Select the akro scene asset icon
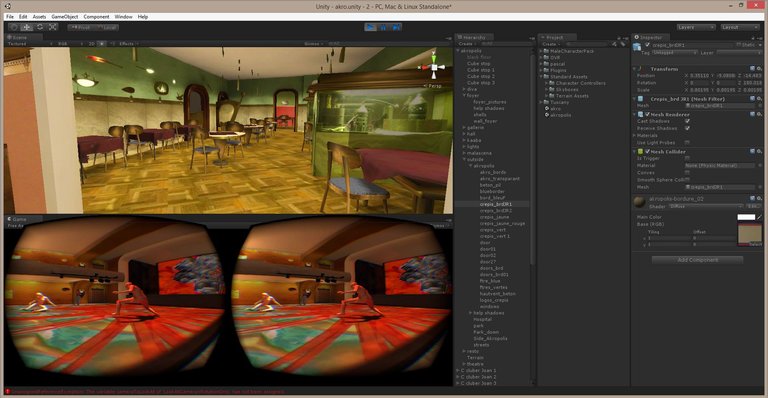768x398 pixels. coord(547,109)
